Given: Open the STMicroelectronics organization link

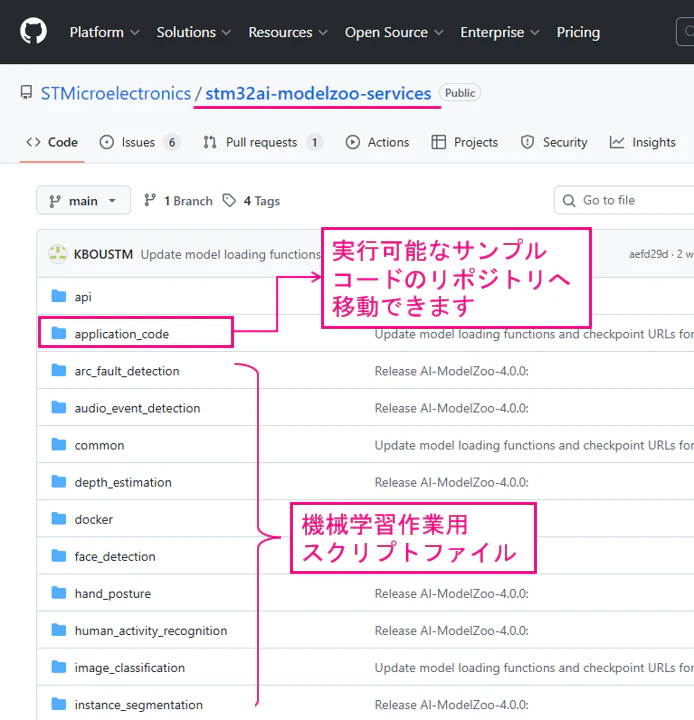Looking at the screenshot, I should click(116, 93).
